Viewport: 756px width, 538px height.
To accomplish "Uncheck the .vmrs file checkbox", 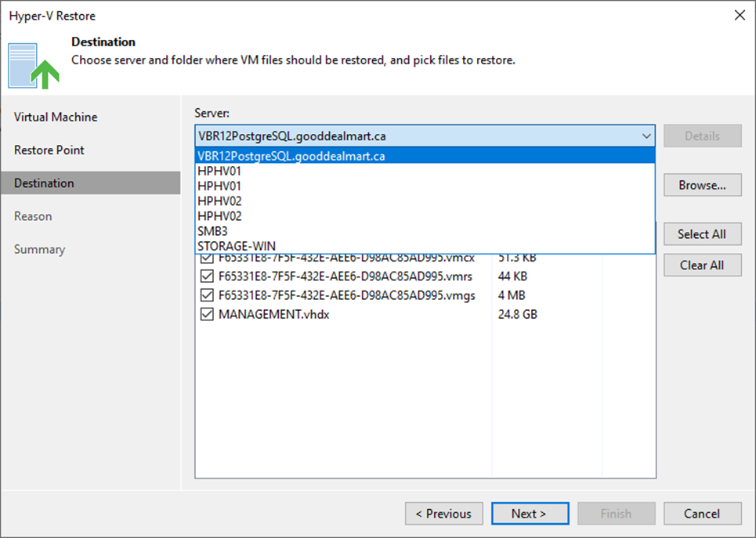I will 207,276.
